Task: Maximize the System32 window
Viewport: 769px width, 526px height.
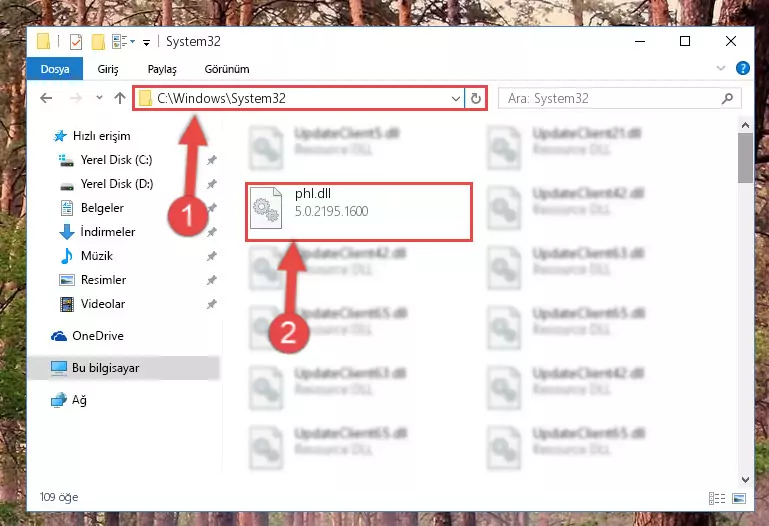Action: [x=685, y=42]
